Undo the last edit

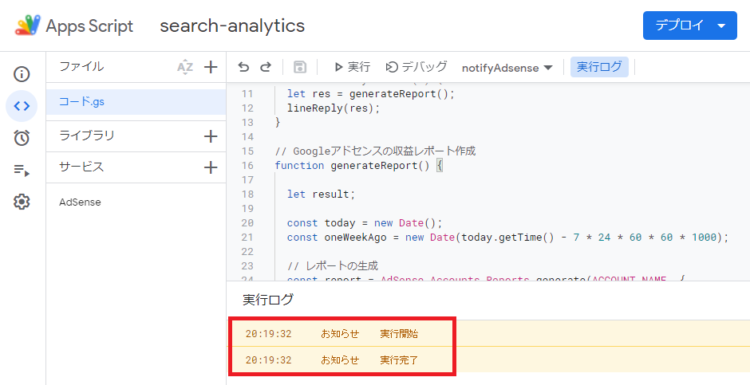(x=243, y=67)
